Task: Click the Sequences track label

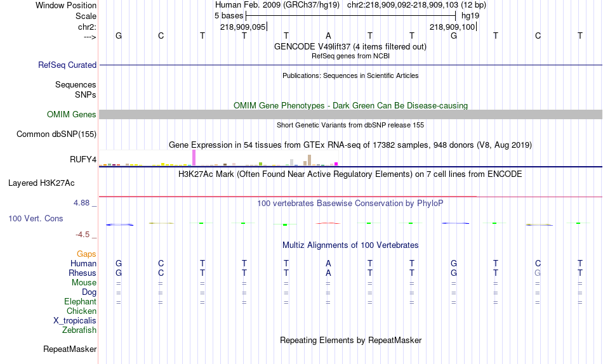Action: click(76, 84)
